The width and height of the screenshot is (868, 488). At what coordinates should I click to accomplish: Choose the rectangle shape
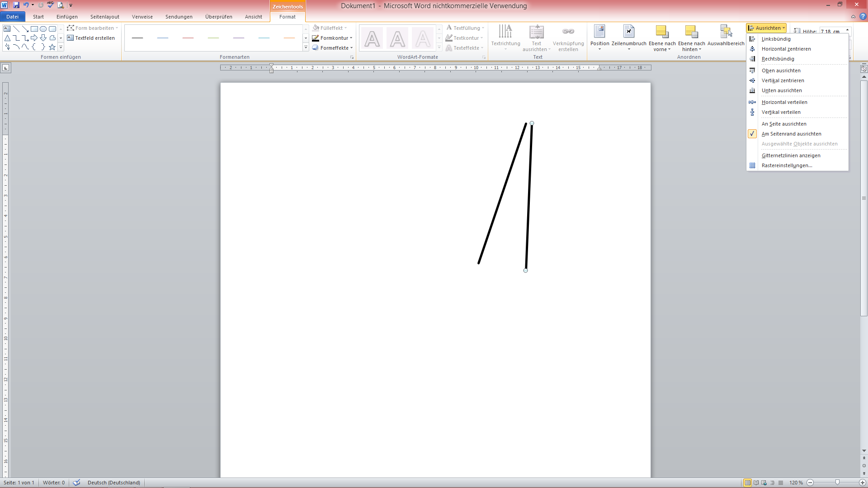click(x=34, y=28)
